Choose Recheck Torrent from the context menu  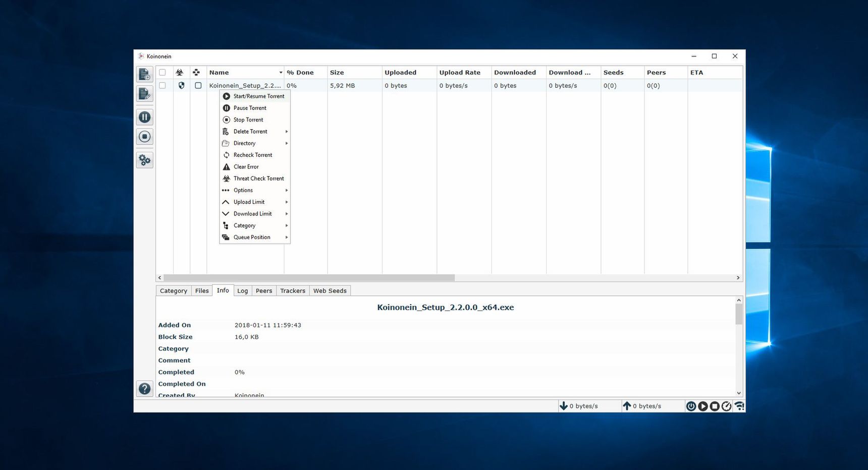pyautogui.click(x=255, y=155)
